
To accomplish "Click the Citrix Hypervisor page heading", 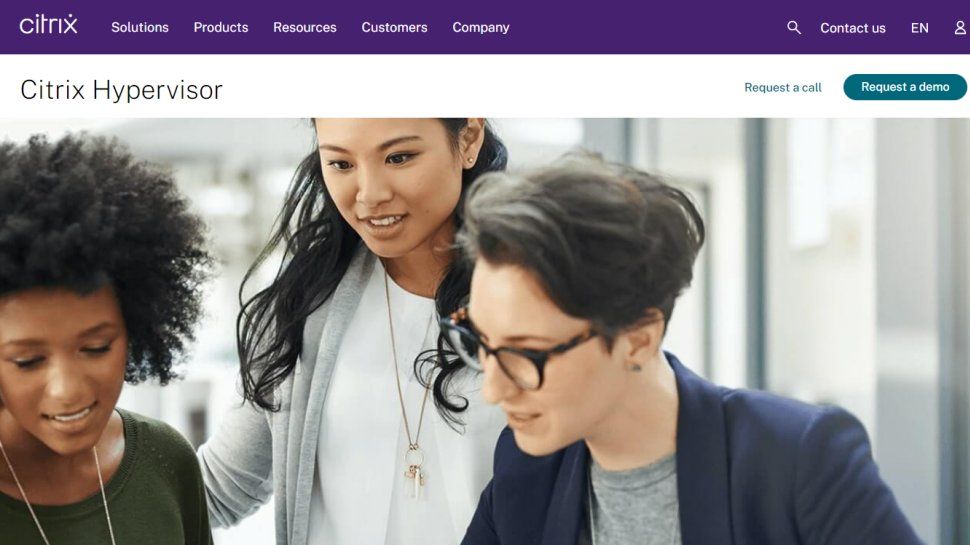I will [x=121, y=90].
